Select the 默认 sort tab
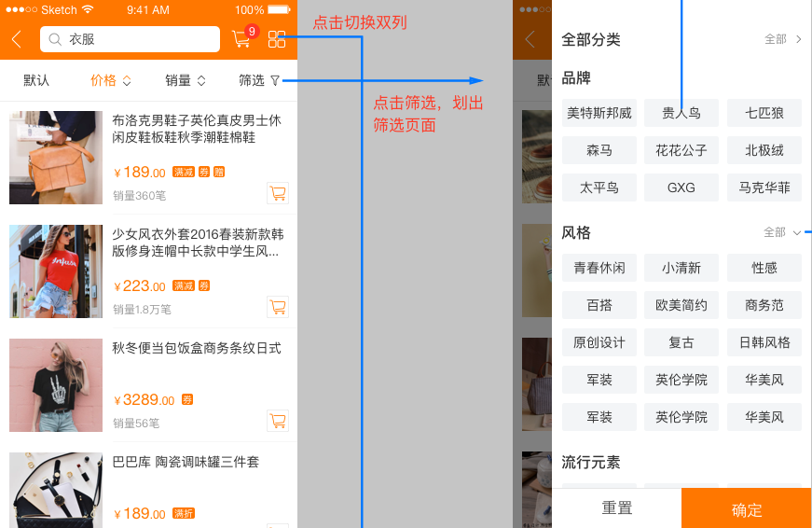Viewport: 812px width, 528px height. pyautogui.click(x=36, y=80)
